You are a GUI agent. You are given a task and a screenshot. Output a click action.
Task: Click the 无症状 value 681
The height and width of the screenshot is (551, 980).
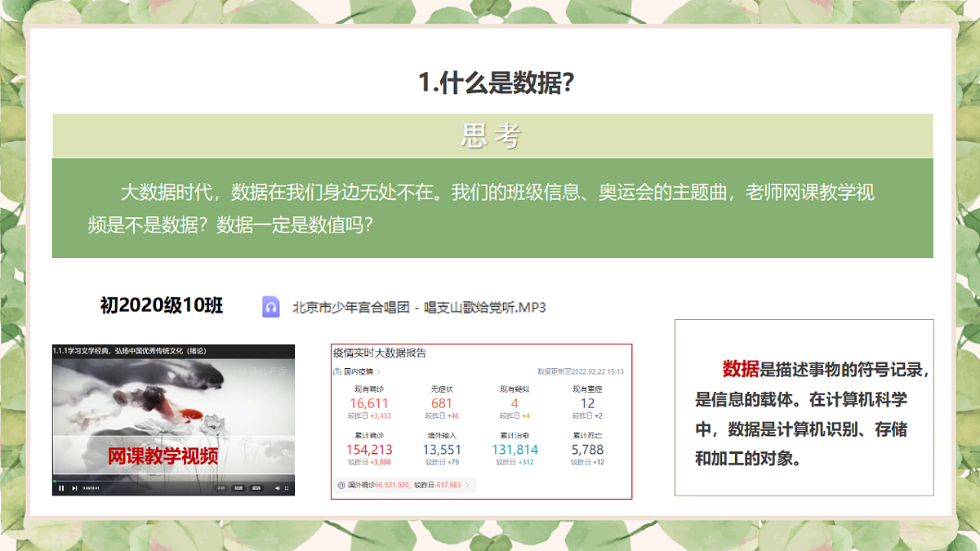coord(442,403)
